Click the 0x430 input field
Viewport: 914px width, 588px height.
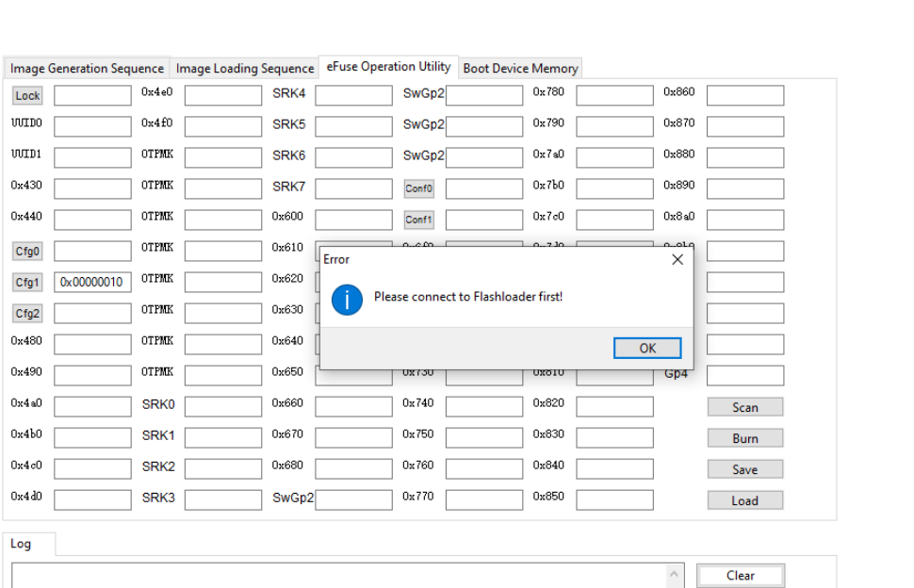pos(92,188)
